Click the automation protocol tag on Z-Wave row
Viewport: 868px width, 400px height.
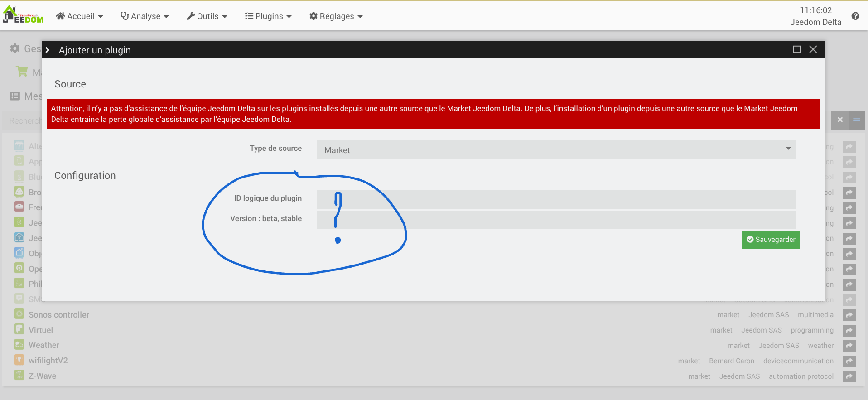[801, 376]
